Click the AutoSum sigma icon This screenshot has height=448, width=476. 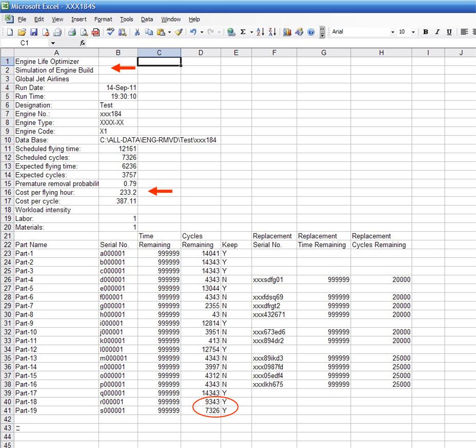click(x=243, y=32)
